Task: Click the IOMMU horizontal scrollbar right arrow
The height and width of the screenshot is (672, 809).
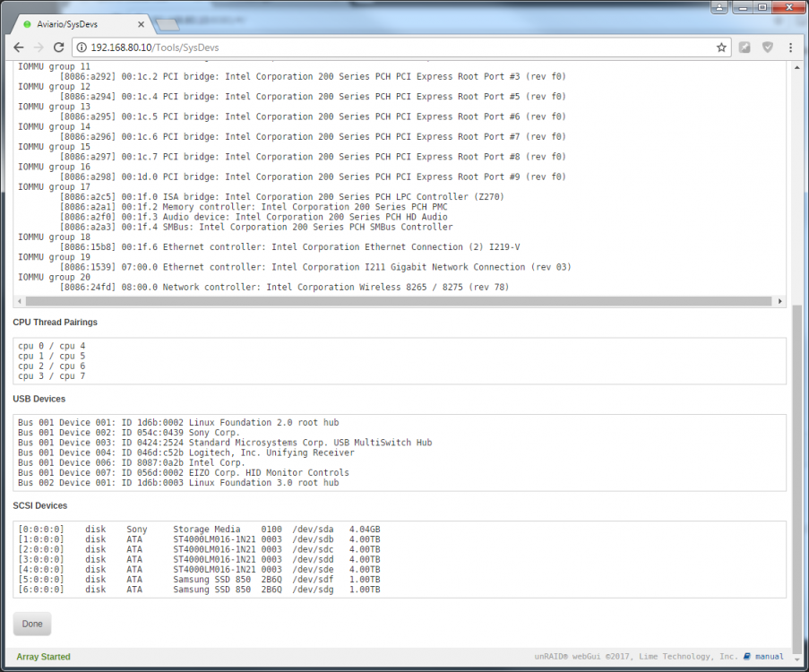Action: pos(779,301)
